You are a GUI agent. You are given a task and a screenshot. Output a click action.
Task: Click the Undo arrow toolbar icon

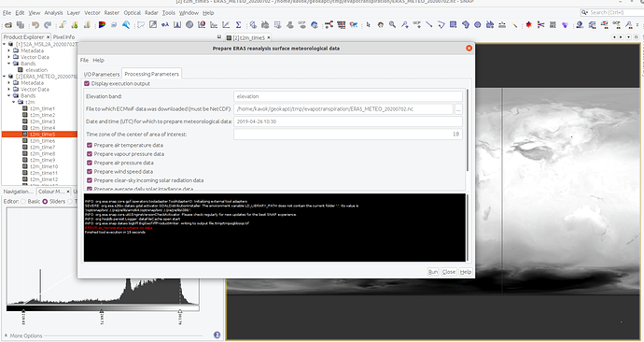point(35,25)
